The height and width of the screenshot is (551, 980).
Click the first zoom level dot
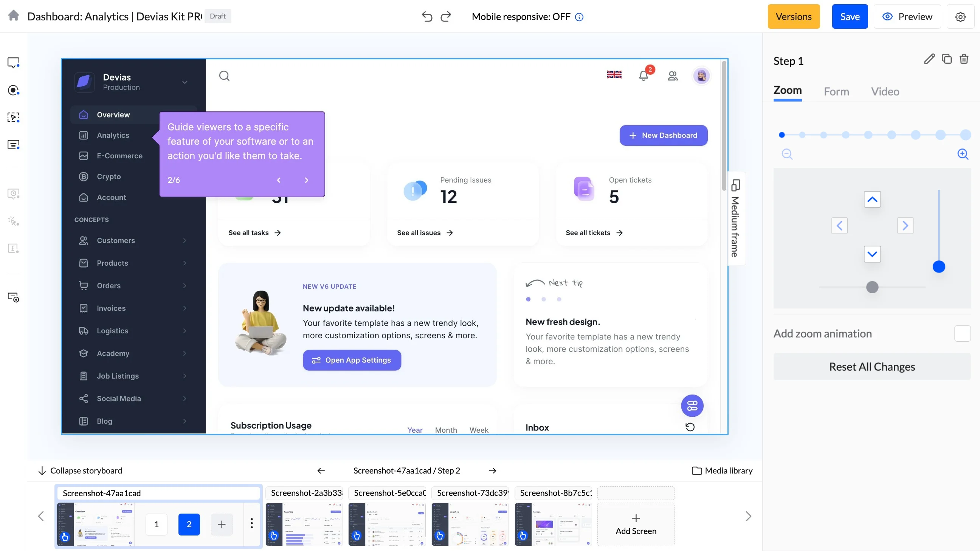click(782, 135)
